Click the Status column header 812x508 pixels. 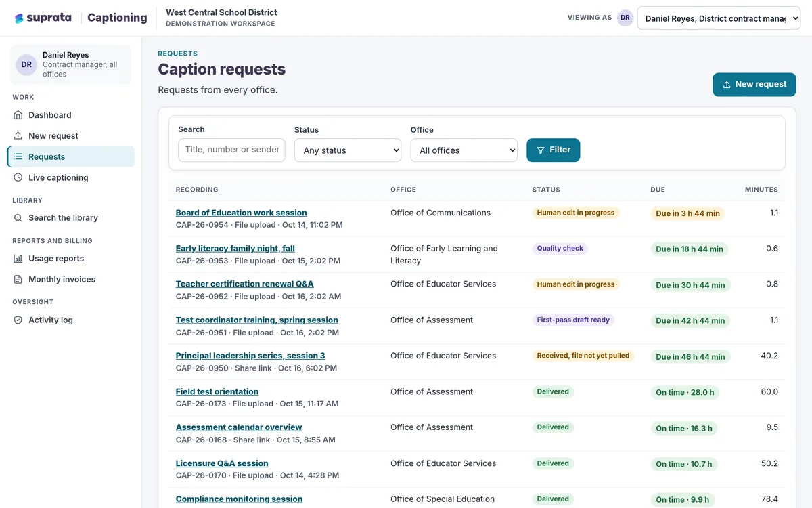coord(546,190)
